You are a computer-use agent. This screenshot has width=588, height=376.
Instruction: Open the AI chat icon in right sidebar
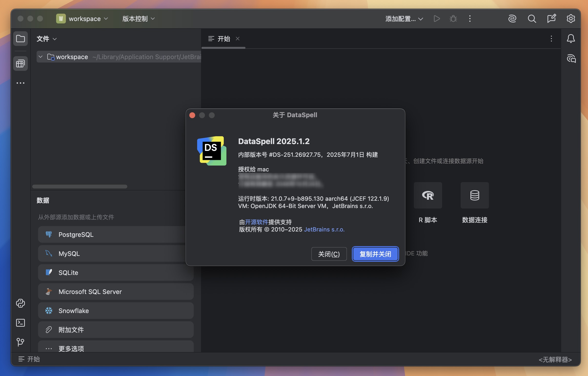pos(571,59)
